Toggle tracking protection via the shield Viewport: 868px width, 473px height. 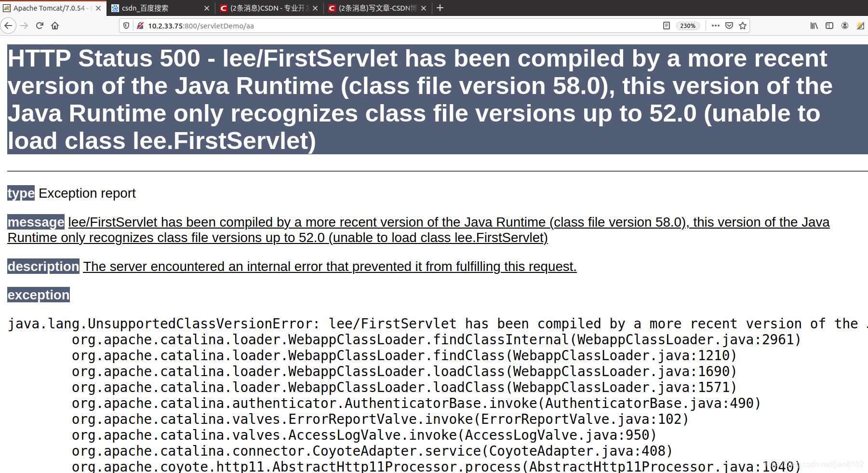[126, 26]
